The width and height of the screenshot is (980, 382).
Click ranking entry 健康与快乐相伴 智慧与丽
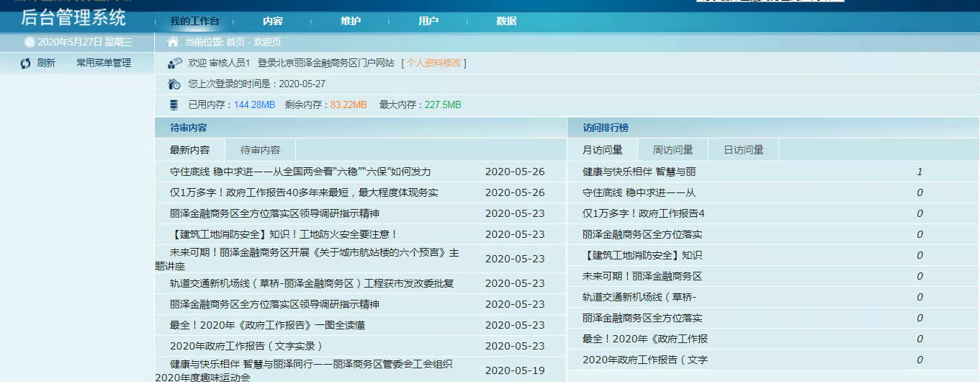tap(639, 172)
